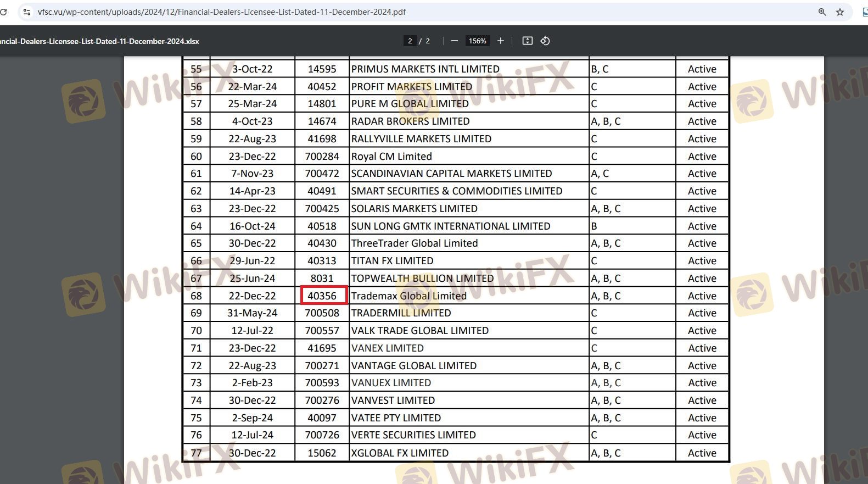The width and height of the screenshot is (868, 484).
Task: Click Active status for Royal CM Limited
Action: pos(702,157)
